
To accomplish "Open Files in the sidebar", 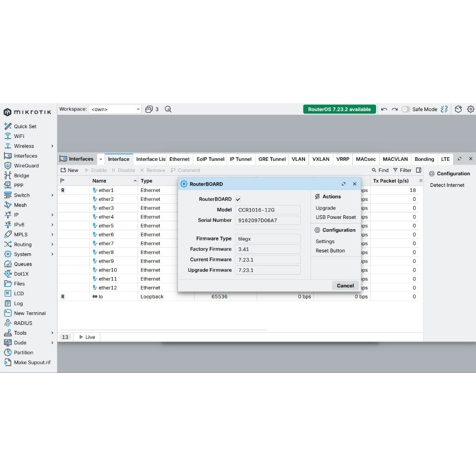I will pyautogui.click(x=19, y=284).
